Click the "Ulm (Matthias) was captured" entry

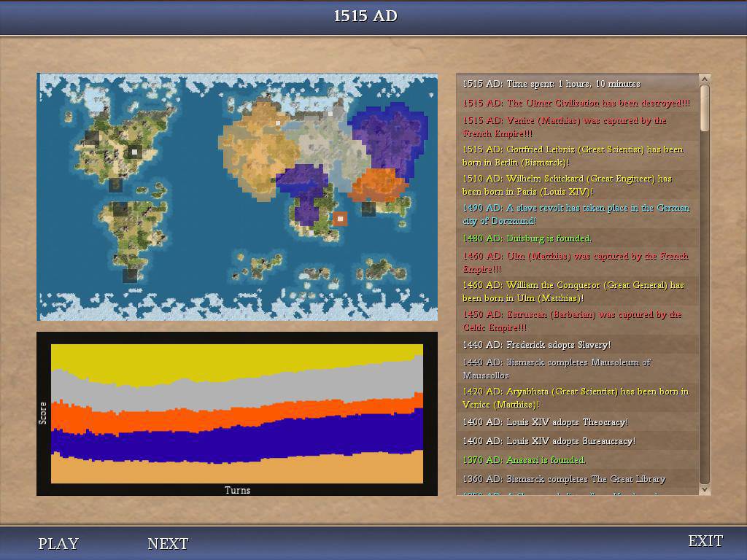pos(576,262)
